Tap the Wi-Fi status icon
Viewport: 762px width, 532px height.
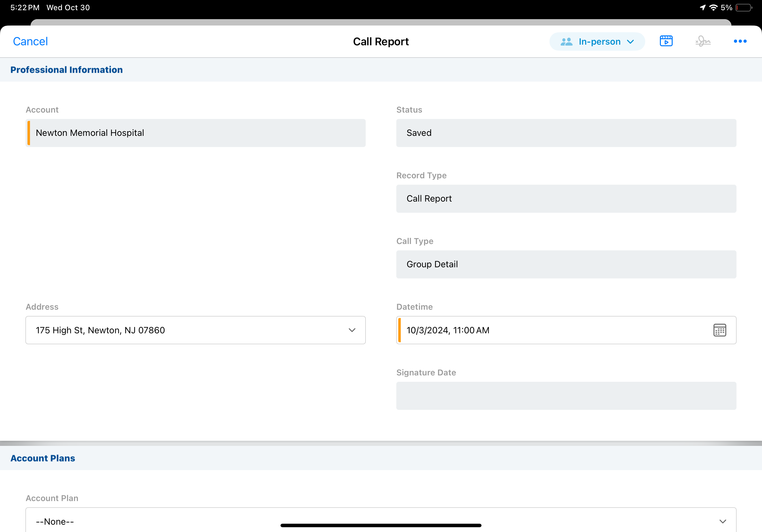(x=713, y=8)
